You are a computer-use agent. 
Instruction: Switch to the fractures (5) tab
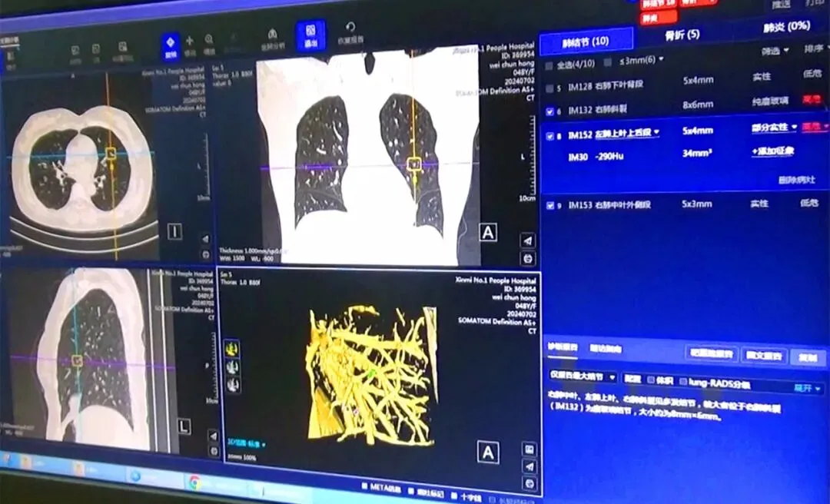click(682, 35)
